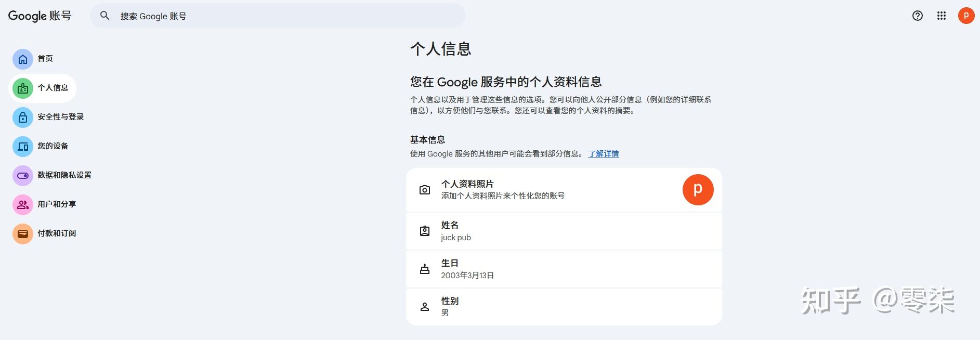Go to 付款和订阅 sidebar label
The width and height of the screenshot is (980, 340).
click(x=57, y=233)
